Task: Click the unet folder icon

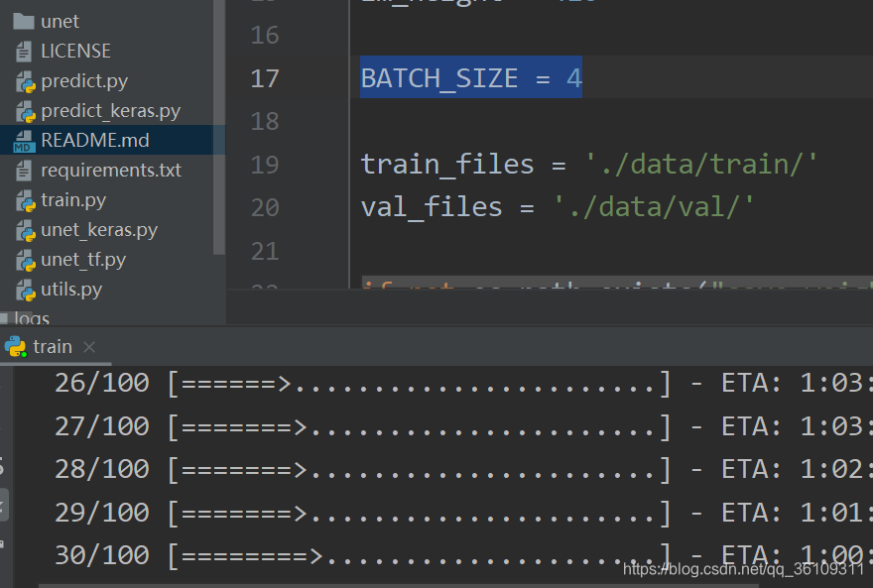Action: 24,22
